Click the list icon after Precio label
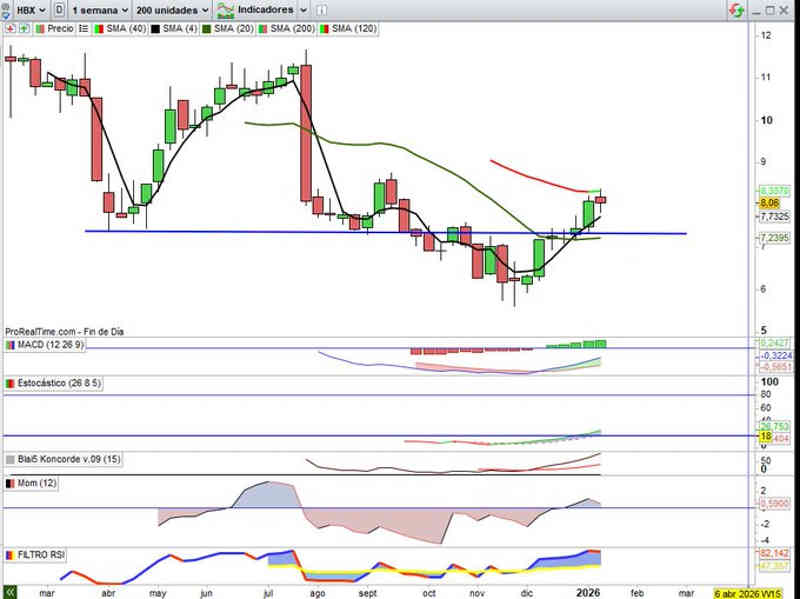The height and width of the screenshot is (599, 800). click(83, 29)
